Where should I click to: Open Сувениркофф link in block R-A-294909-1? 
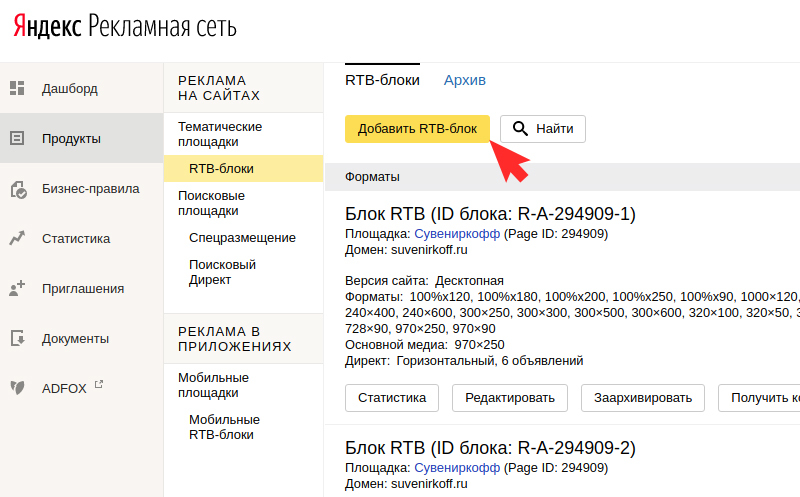(x=457, y=234)
